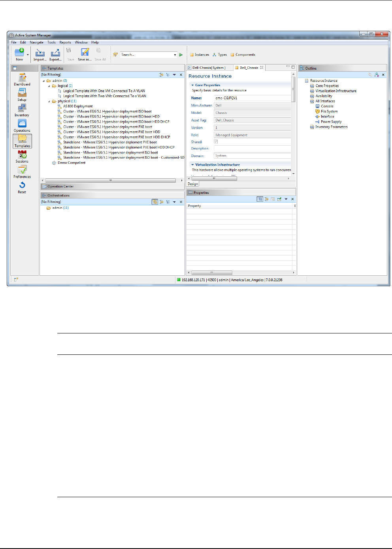Open the Navigate menu
The image size is (392, 549).
coord(37,42)
